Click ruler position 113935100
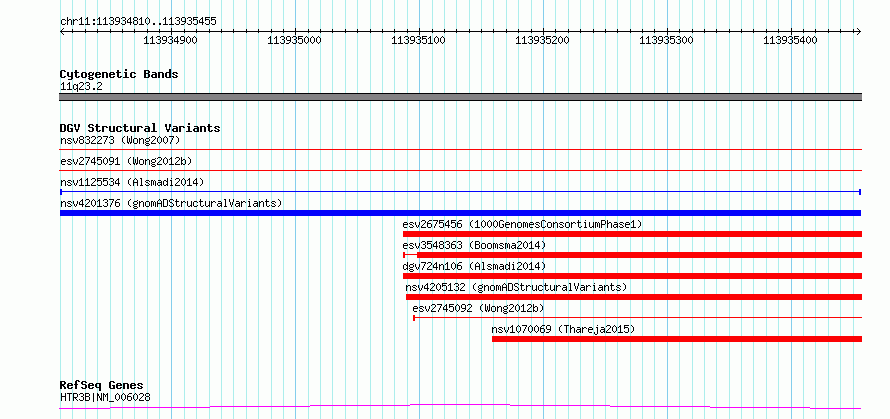Screen dimensions: 890x419 (x=418, y=40)
